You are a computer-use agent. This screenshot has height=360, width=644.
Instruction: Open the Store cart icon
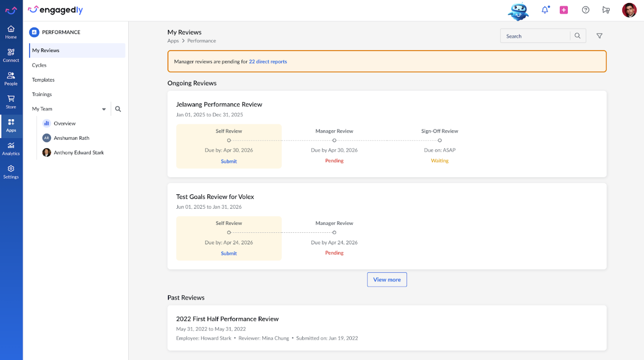point(11,99)
